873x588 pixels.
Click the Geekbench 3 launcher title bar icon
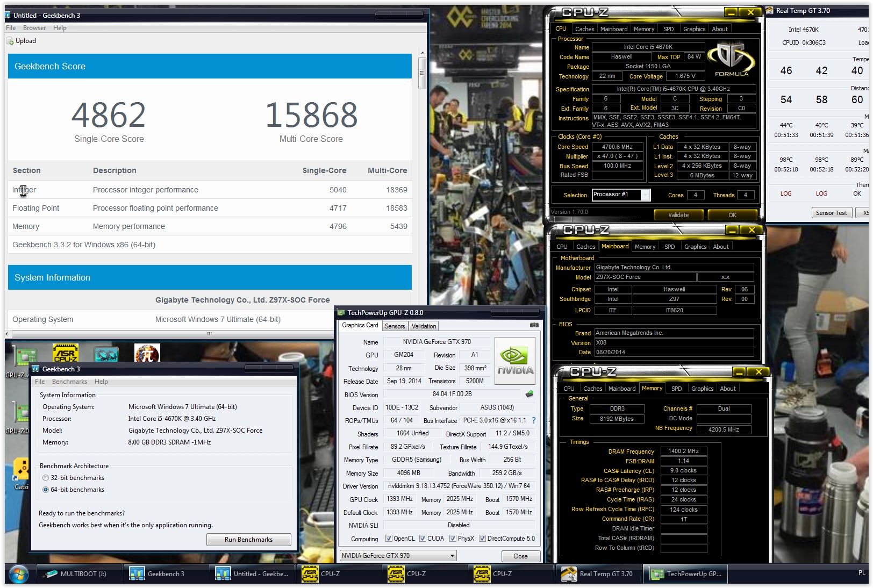[x=36, y=369]
